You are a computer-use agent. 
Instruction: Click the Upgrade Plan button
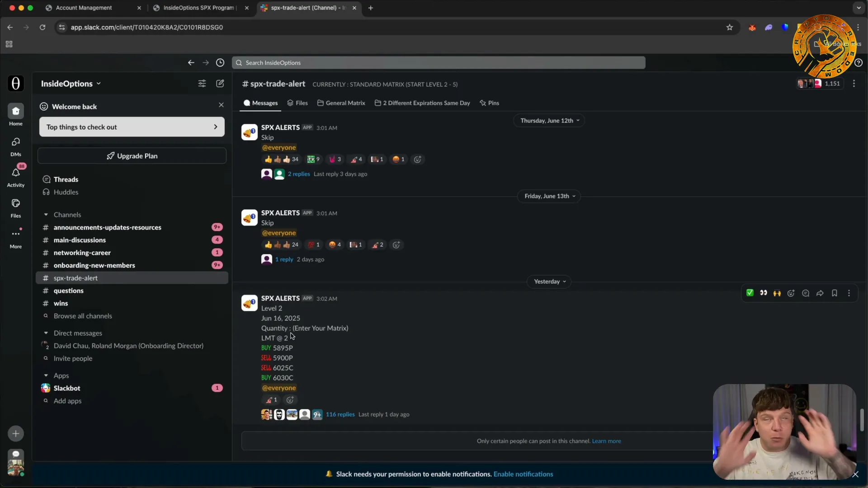click(x=132, y=156)
